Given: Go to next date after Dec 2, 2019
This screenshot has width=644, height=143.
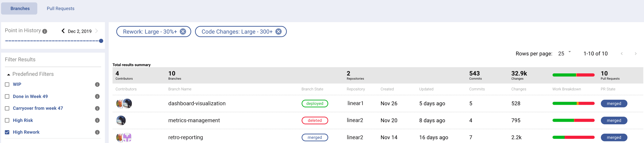Looking at the screenshot, I should tap(97, 31).
